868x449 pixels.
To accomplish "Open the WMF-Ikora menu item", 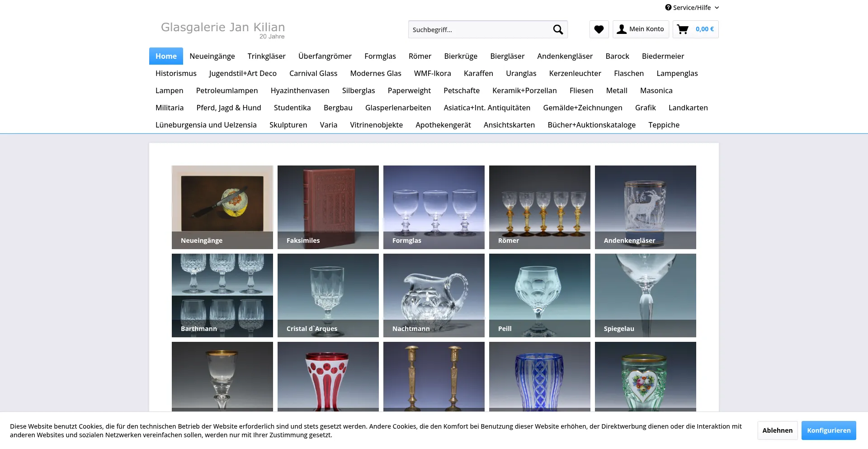I will coord(432,73).
